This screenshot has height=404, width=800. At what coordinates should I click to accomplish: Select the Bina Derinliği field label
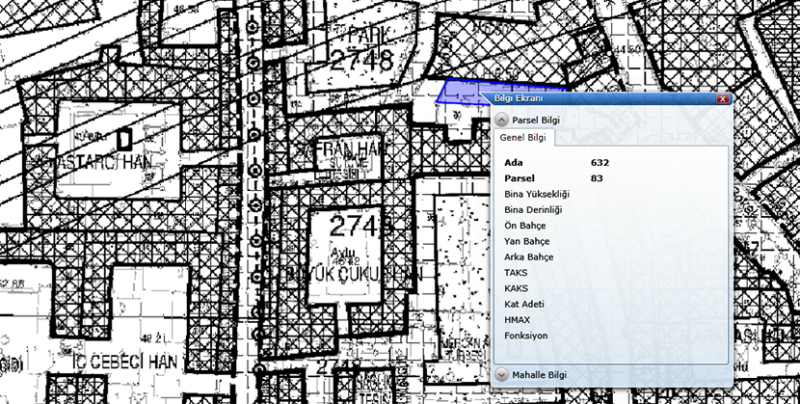(534, 209)
